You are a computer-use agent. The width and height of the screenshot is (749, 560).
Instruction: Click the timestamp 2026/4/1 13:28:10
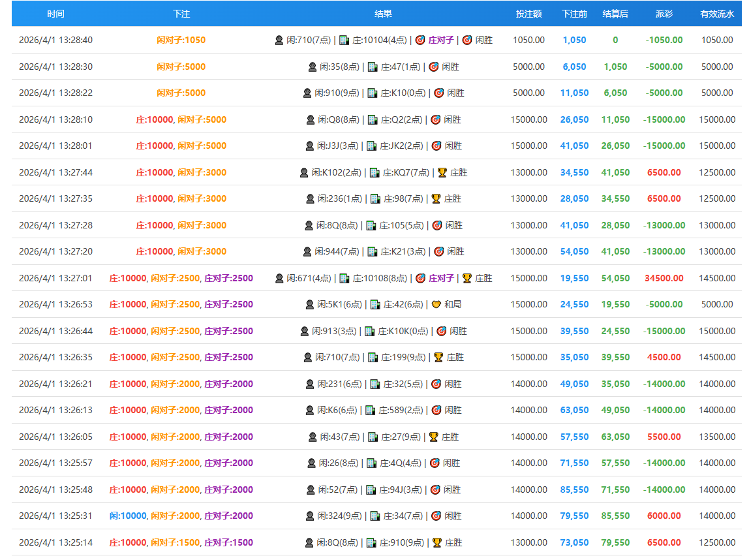(x=55, y=119)
